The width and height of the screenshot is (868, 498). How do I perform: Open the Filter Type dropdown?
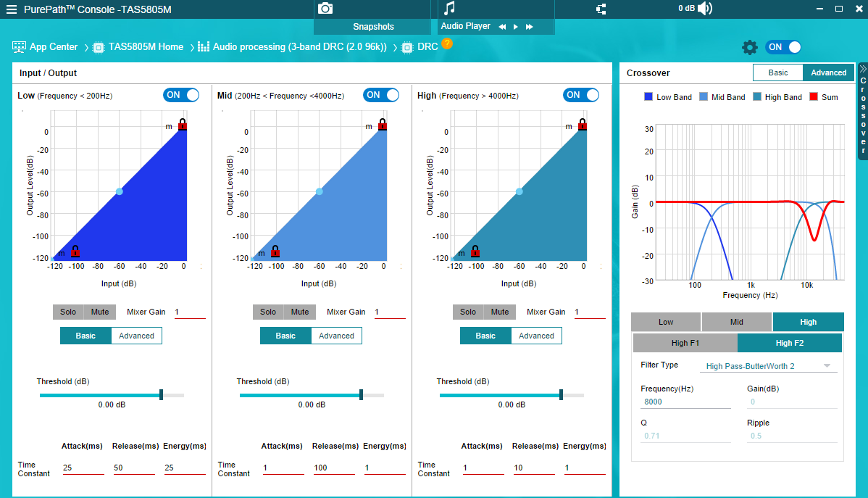pos(768,366)
